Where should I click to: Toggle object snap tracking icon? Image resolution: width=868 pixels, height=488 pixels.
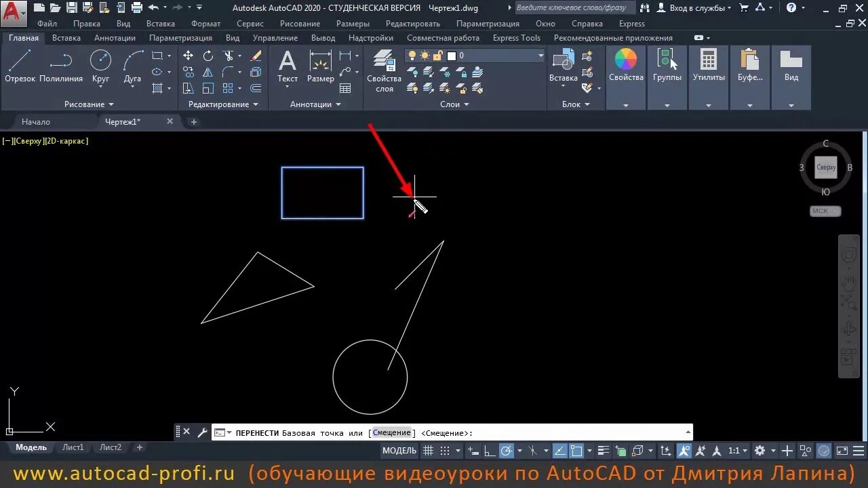(559, 451)
